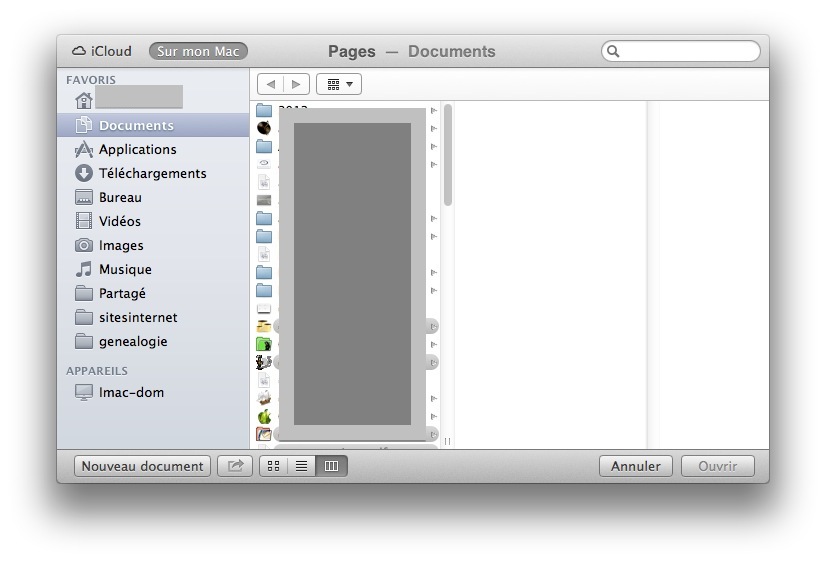Click the Ouvrir button
Image resolution: width=826 pixels, height=562 pixels.
tap(717, 466)
